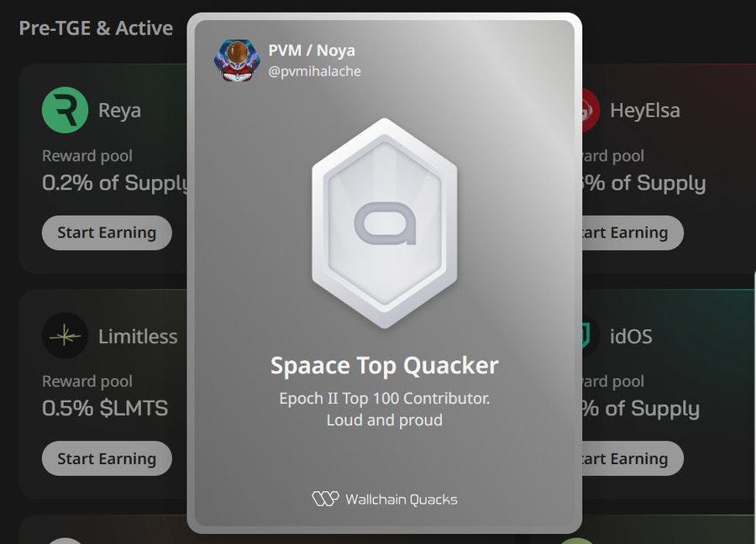Viewport: 756px width, 544px height.
Task: Click Start Earning under idOS
Action: 633,458
